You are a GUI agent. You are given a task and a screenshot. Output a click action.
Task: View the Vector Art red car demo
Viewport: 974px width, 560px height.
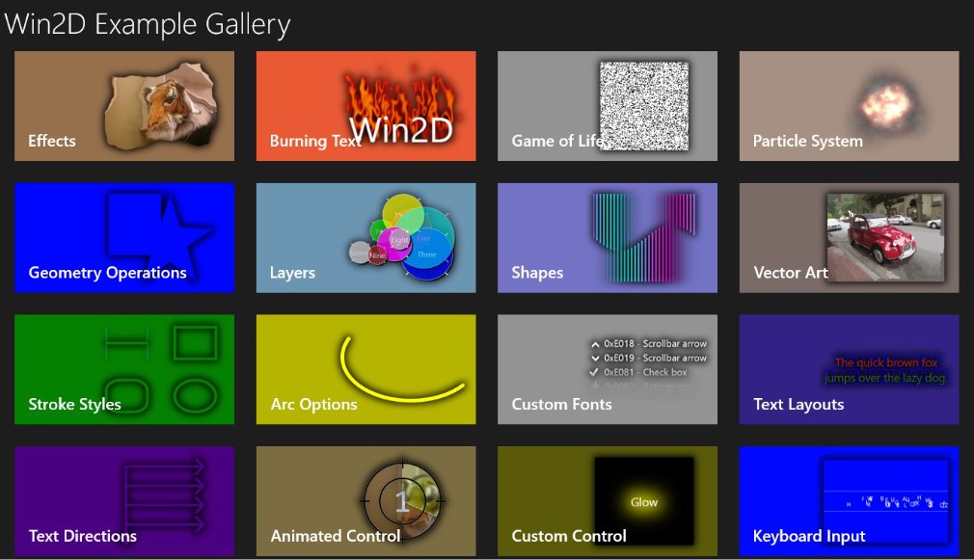click(848, 237)
